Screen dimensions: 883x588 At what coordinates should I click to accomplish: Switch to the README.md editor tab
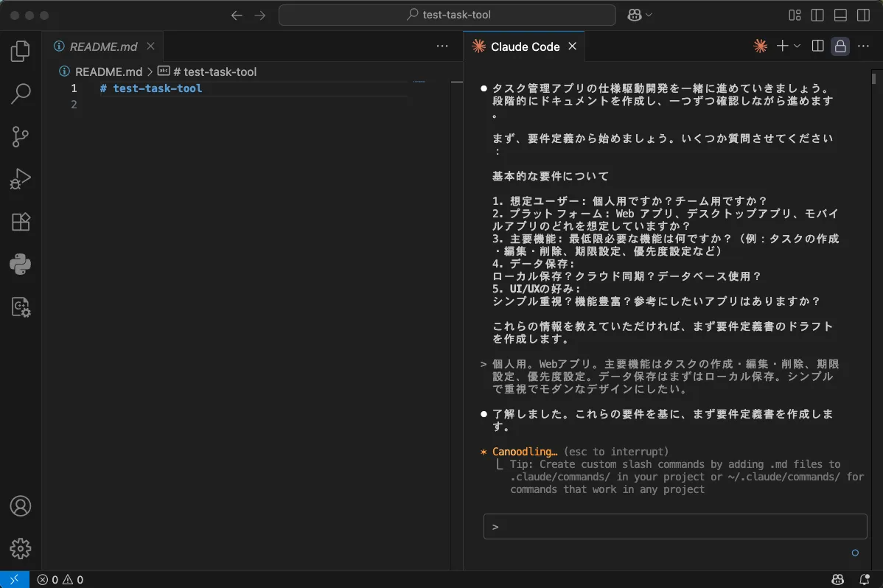(103, 46)
